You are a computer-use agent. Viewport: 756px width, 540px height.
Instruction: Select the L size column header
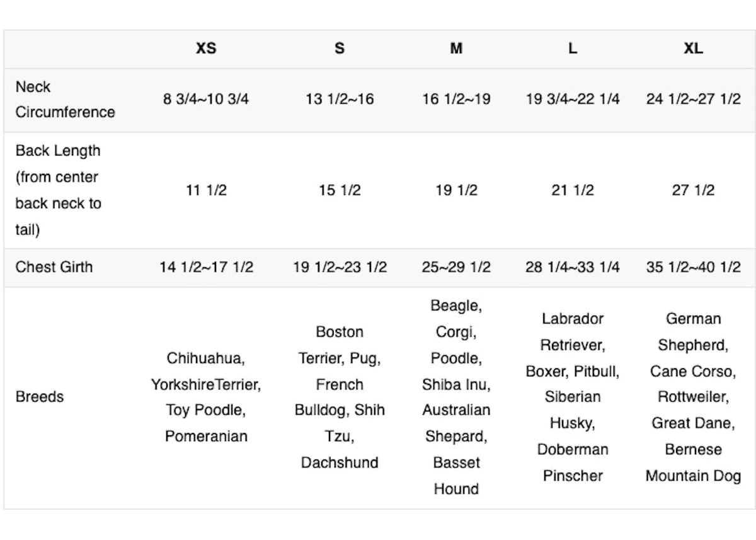(572, 49)
